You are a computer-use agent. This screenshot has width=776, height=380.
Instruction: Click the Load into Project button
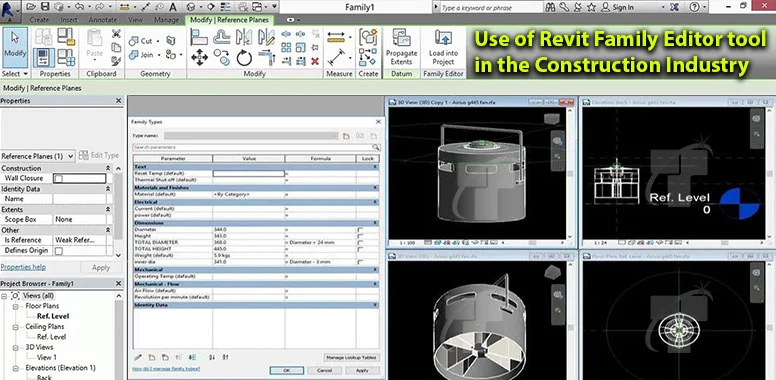443,48
